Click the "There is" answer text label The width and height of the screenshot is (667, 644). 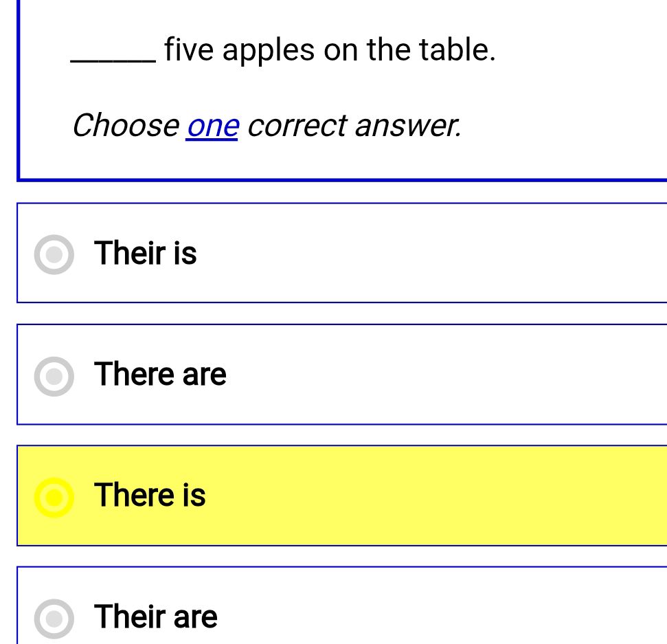pyautogui.click(x=150, y=496)
